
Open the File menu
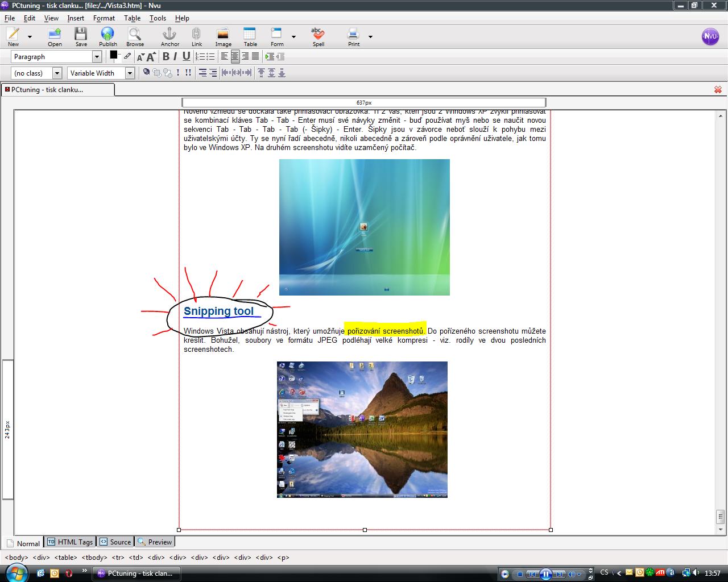(x=10, y=18)
